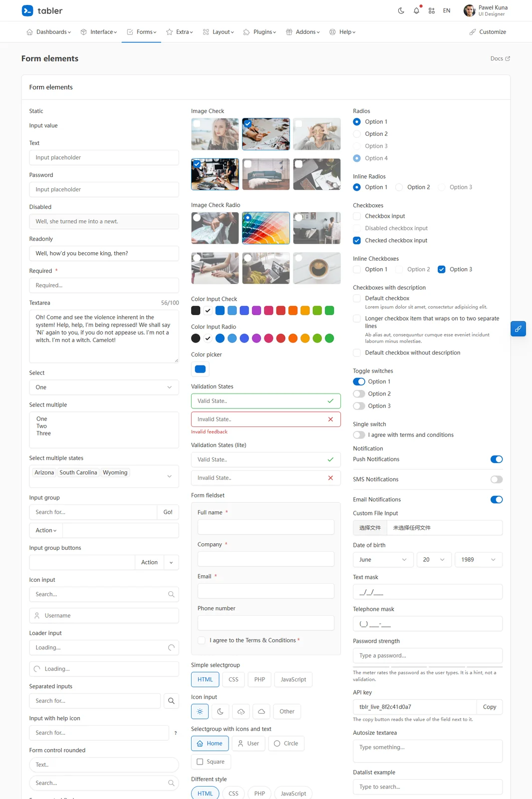The image size is (532, 799).
Task: Uncheck the Checked checkbox input
Action: [357, 241]
